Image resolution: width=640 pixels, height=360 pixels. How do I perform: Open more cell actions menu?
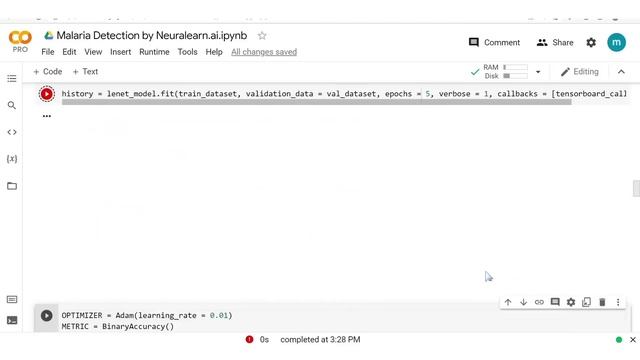pyautogui.click(x=618, y=302)
